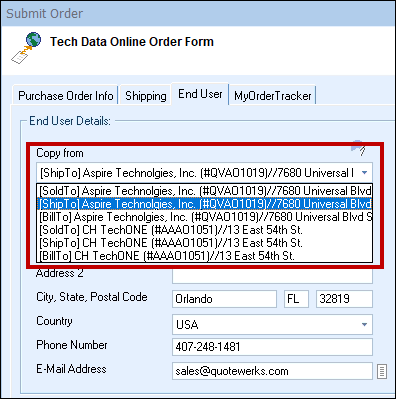
Task: Click the lookup icon beside E-Mail Address
Action: 382,371
